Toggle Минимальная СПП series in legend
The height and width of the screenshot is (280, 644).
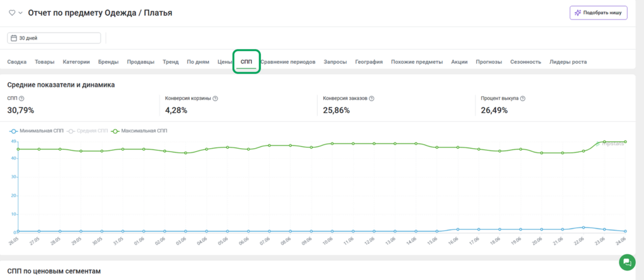(x=36, y=131)
